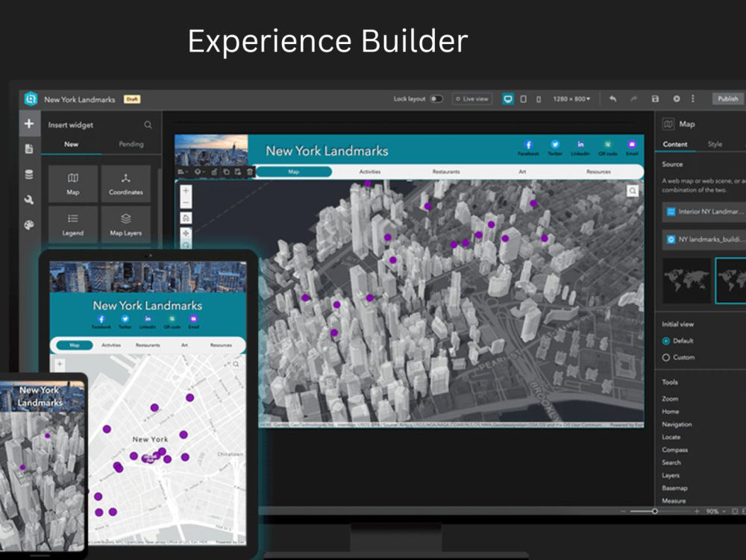The width and height of the screenshot is (746, 560).
Task: Select the Art tab in app preview
Action: click(522, 172)
